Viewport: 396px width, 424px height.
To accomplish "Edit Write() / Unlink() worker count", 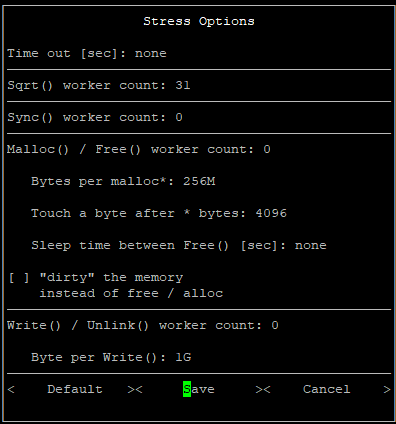I will point(275,325).
